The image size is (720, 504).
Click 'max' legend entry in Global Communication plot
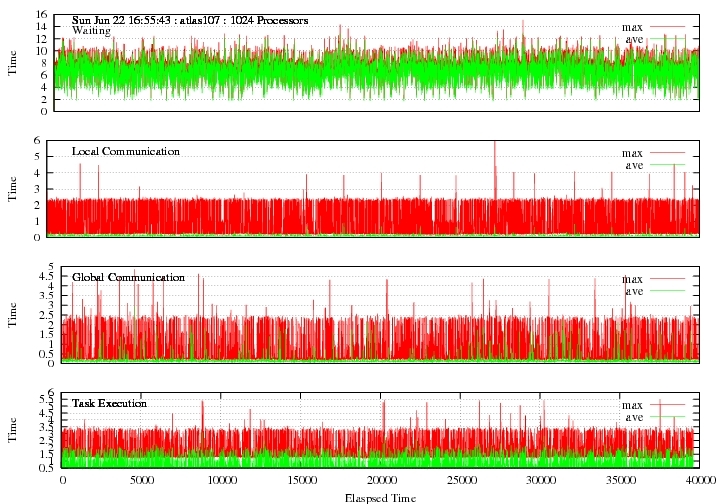pyautogui.click(x=632, y=279)
